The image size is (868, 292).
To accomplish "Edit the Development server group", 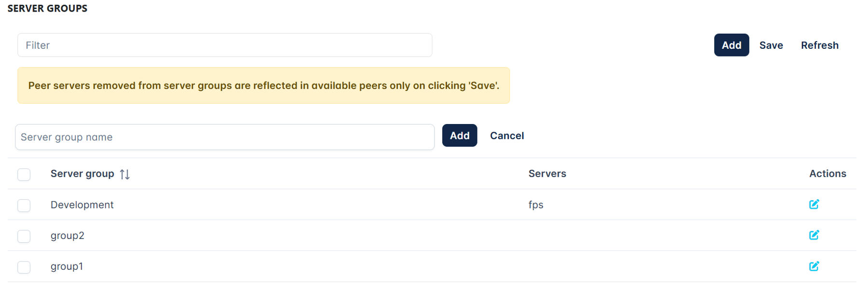I will 814,204.
